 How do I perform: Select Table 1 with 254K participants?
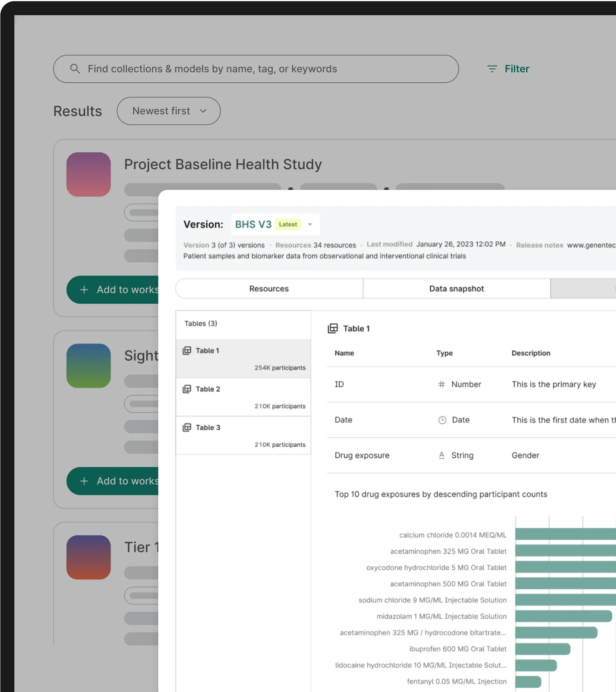tap(243, 359)
